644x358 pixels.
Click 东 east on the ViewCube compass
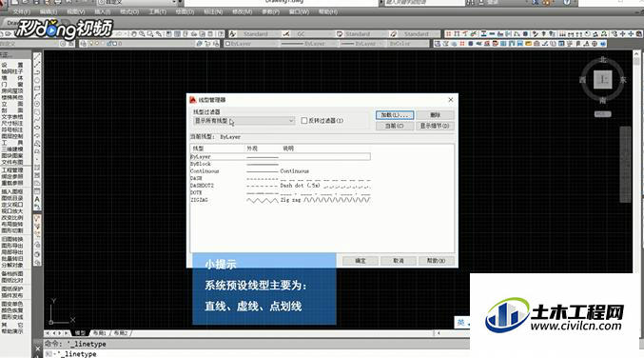point(623,80)
